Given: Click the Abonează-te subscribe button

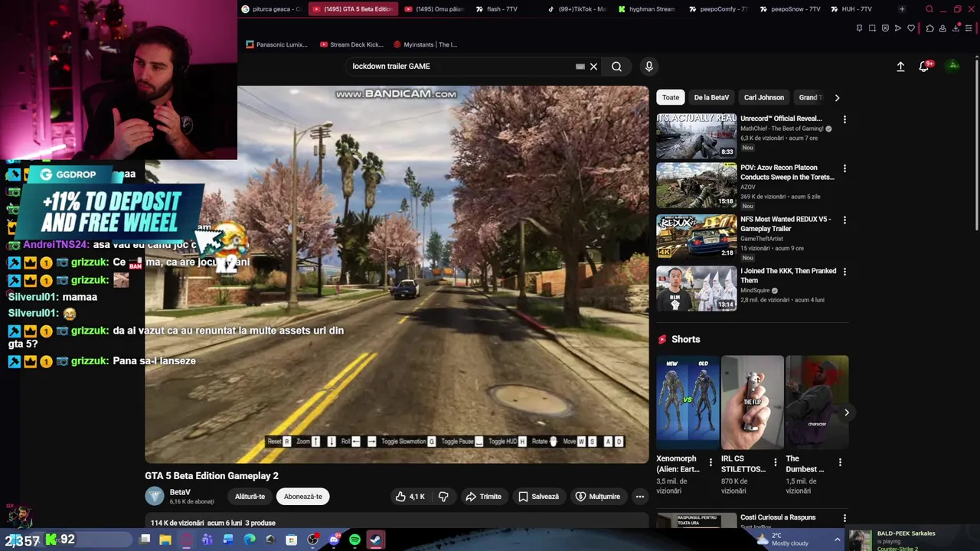Looking at the screenshot, I should pyautogui.click(x=303, y=497).
